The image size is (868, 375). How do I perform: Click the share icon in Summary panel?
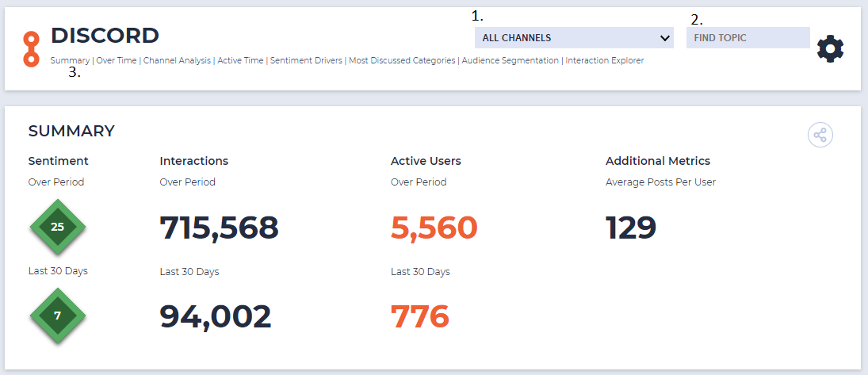click(x=820, y=135)
